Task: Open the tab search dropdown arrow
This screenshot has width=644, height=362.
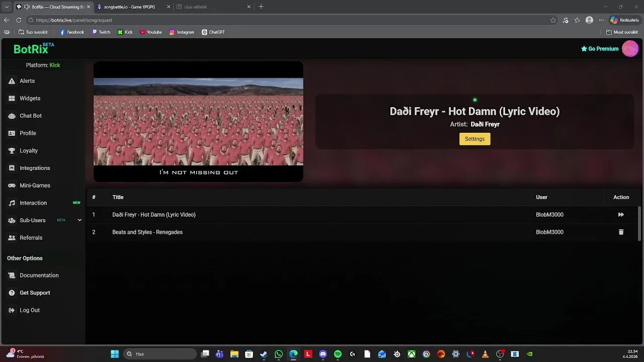Action: [7, 7]
